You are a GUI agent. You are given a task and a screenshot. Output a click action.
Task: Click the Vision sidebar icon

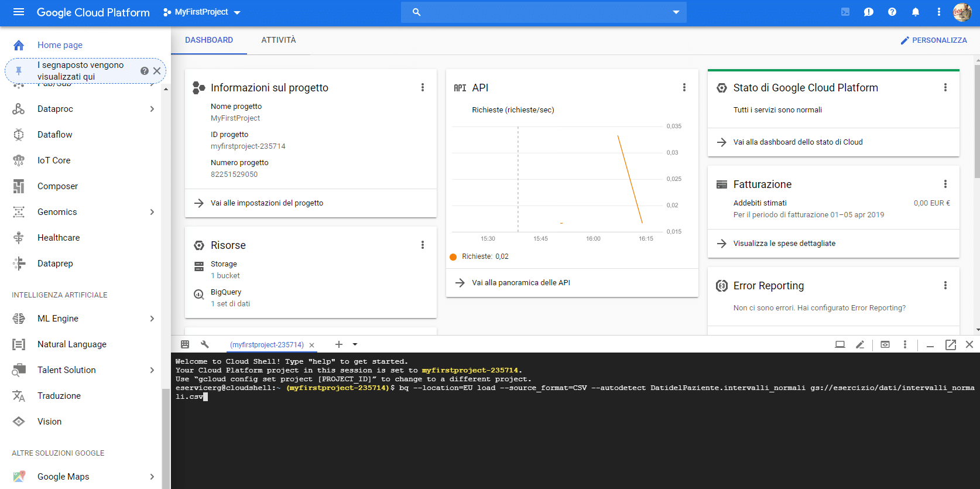(19, 422)
